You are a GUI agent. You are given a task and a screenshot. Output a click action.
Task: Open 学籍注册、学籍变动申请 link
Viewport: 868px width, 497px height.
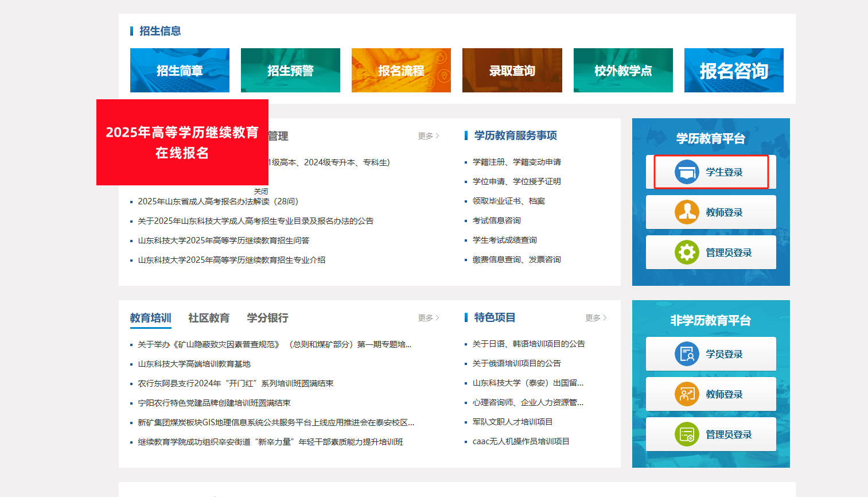[x=516, y=162]
